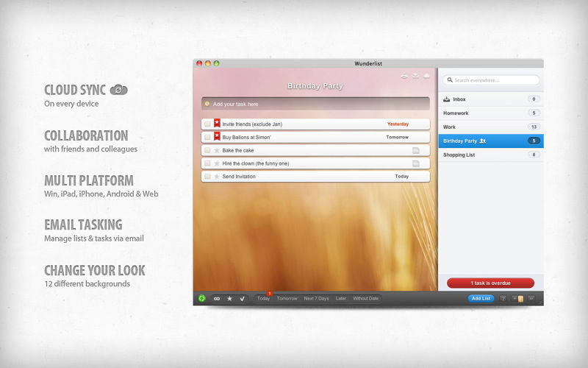588x368 pixels.
Task: Click the red overdue badge above Today filter
Action: [x=269, y=293]
